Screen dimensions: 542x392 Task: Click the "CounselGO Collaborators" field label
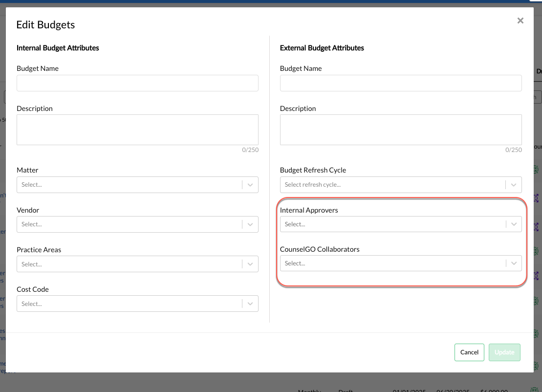pyautogui.click(x=320, y=249)
